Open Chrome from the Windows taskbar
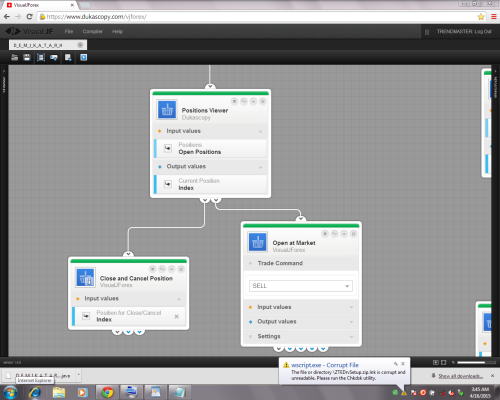This screenshot has width=500, height=400. click(x=107, y=392)
